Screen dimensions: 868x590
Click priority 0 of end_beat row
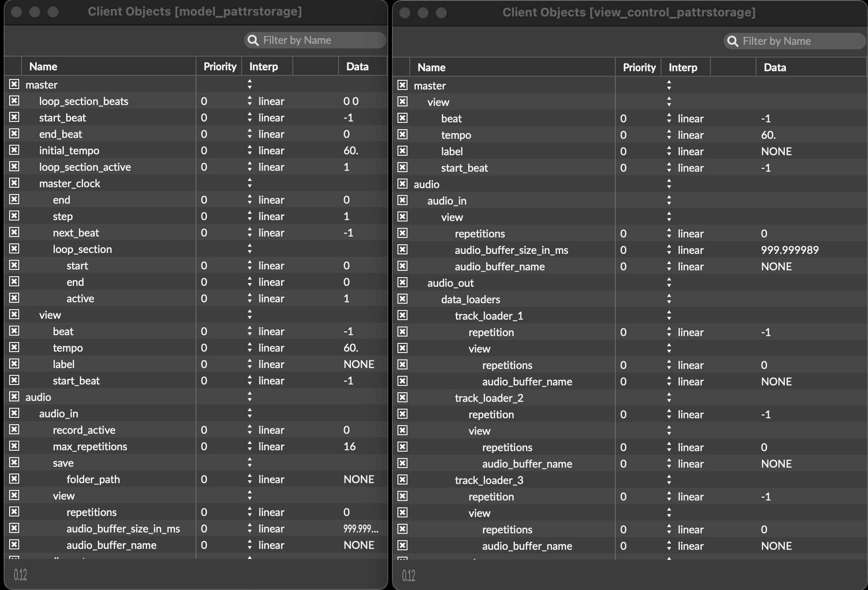pyautogui.click(x=204, y=134)
